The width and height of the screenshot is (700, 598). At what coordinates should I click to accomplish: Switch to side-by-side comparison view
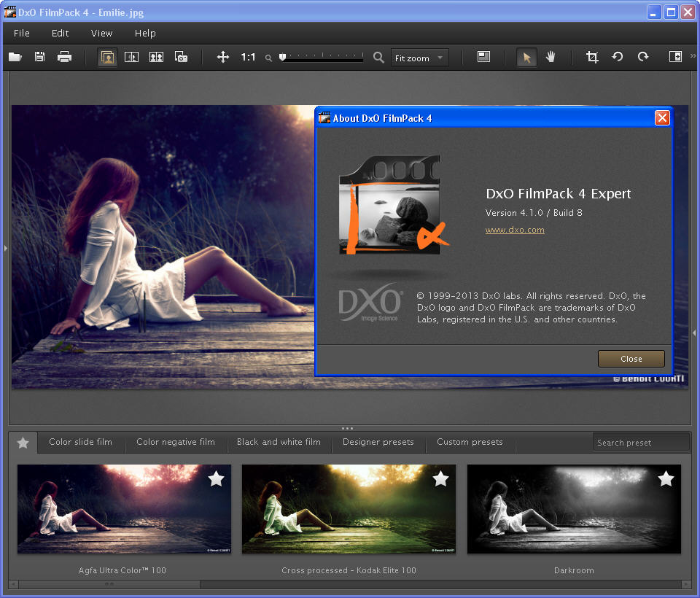coord(156,57)
